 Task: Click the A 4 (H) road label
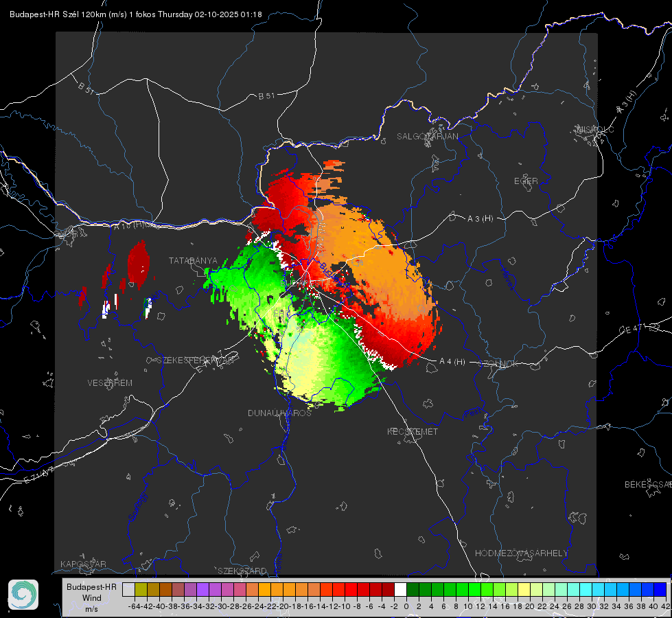click(452, 362)
